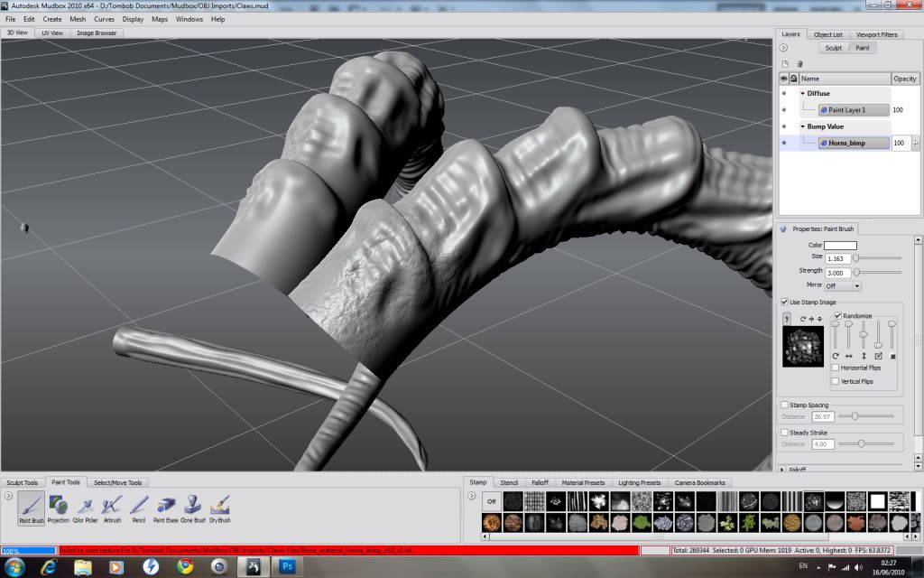The width and height of the screenshot is (924, 578).
Task: Open the brush Color swatch
Action: point(840,245)
